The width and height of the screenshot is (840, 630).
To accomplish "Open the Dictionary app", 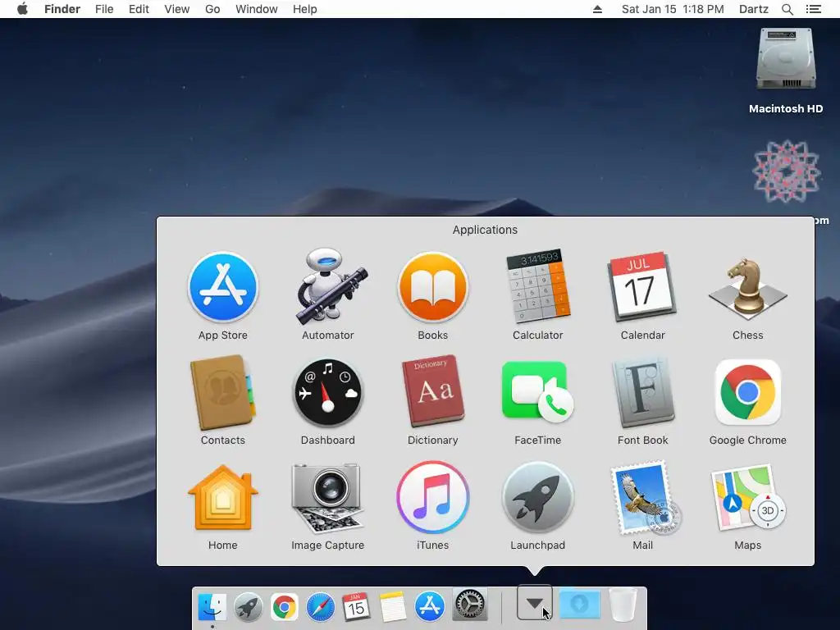I will 433,391.
